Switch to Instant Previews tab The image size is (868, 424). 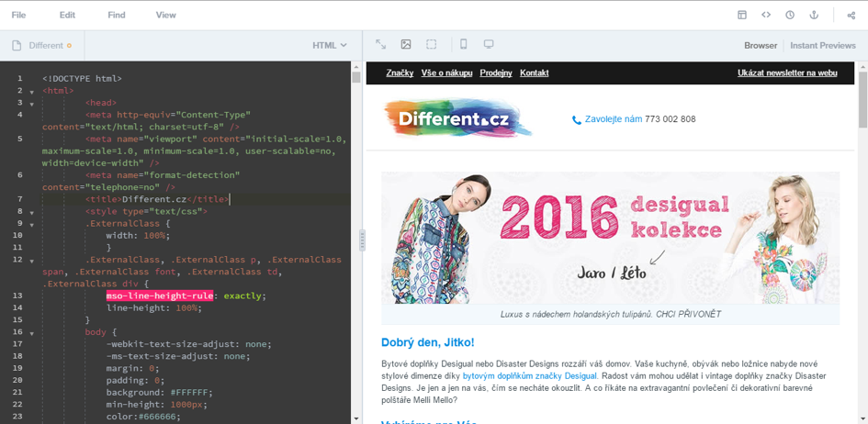point(823,45)
